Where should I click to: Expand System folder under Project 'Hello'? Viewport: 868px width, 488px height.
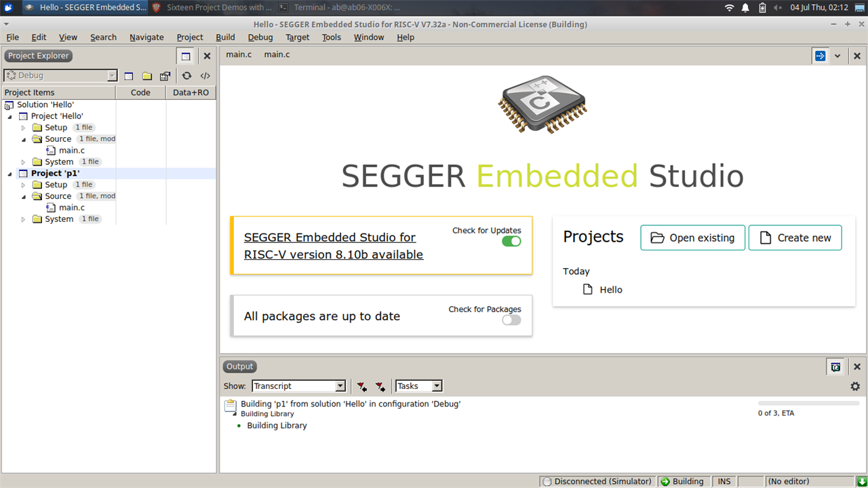[x=23, y=162]
